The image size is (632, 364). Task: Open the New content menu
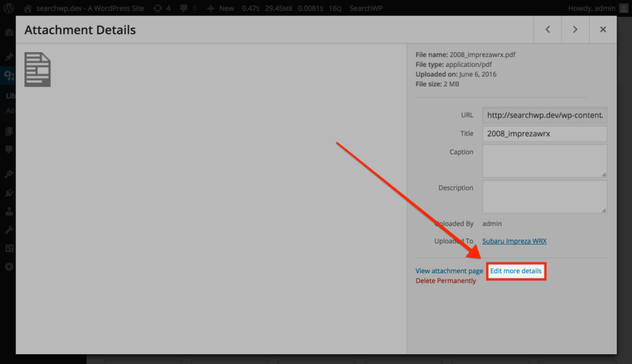pos(220,9)
